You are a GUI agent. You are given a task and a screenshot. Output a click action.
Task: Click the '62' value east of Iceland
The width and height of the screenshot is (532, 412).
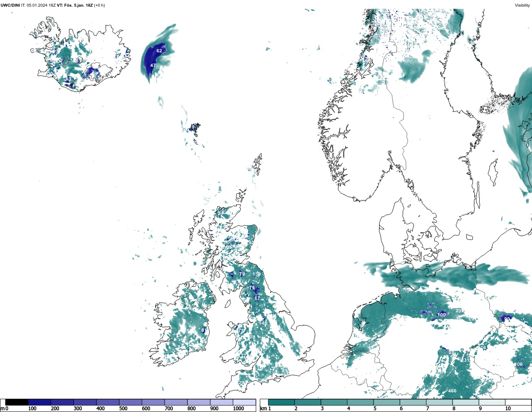159,51
